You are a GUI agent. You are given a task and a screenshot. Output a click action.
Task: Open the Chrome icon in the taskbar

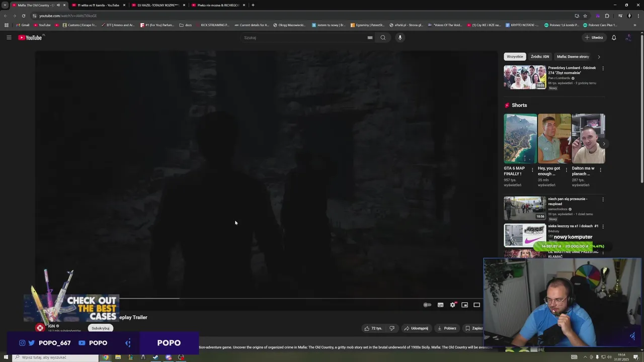[x=106, y=357]
